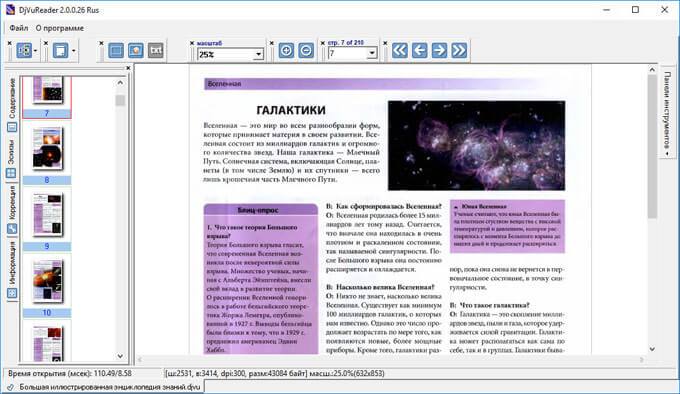Viewport: 680px width, 394px height.
Task: Click the zoom in plus icon
Action: [x=286, y=51]
